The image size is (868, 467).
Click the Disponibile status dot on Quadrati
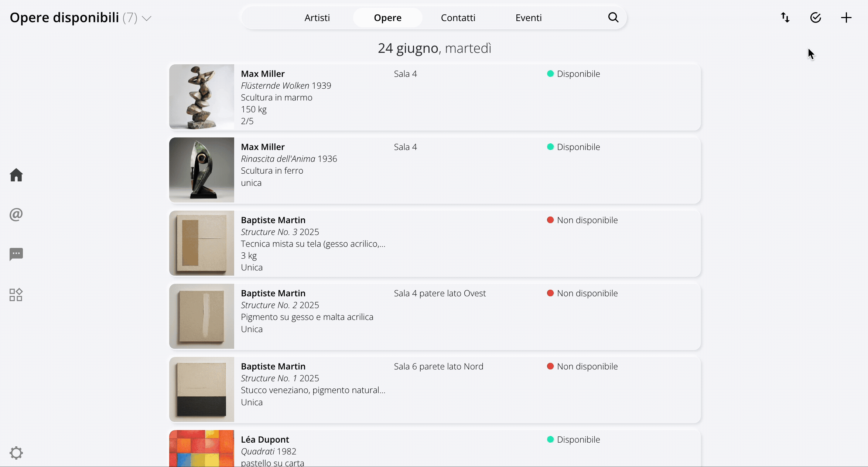coord(550,440)
